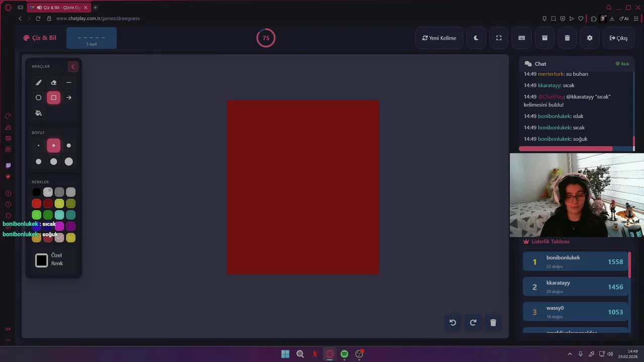Image resolution: width=644 pixels, height=362 pixels.
Task: Select the paint bucket fill tool
Action: tap(38, 113)
